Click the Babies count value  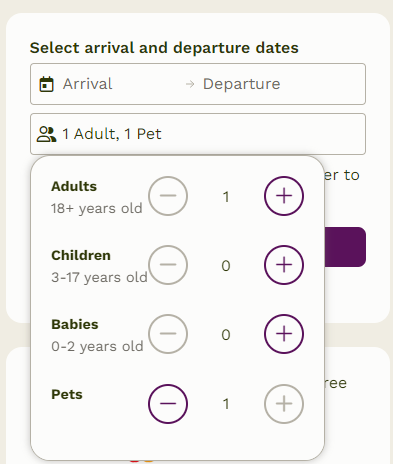coord(226,335)
